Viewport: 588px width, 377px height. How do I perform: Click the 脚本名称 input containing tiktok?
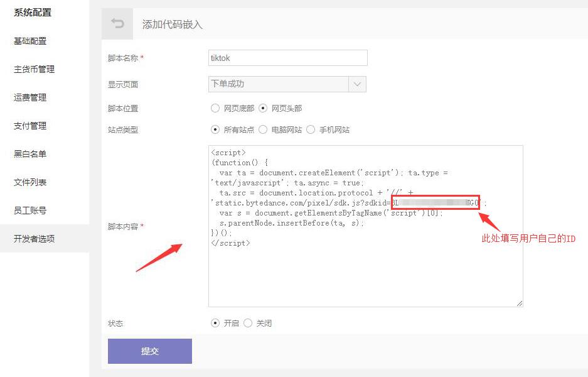[287, 58]
